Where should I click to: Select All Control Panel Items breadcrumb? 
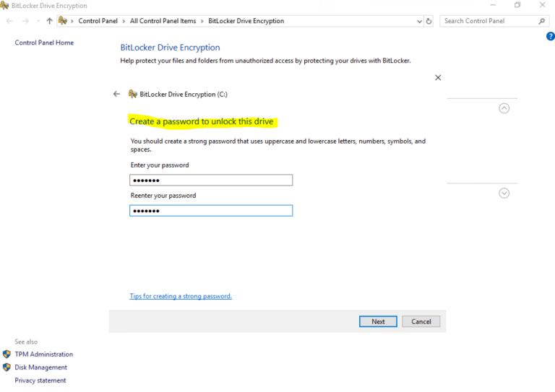point(163,21)
